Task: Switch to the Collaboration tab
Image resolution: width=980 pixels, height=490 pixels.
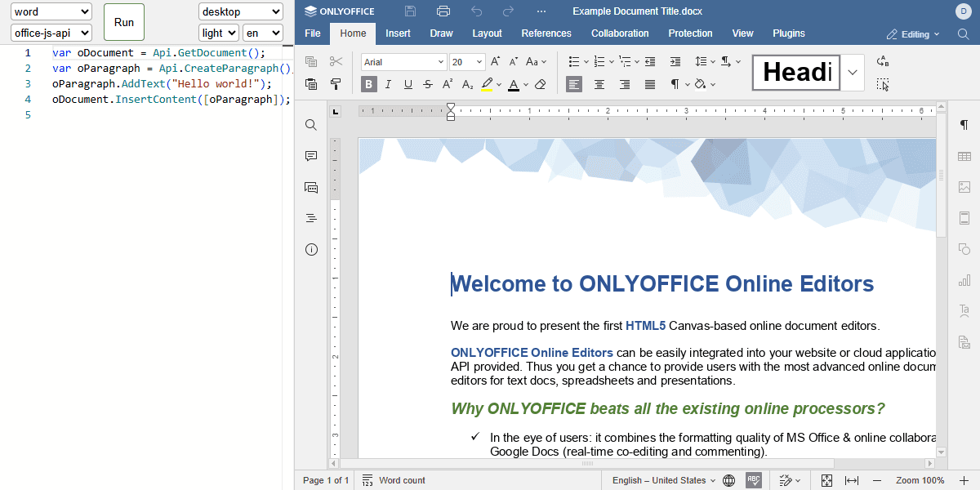Action: (x=620, y=33)
